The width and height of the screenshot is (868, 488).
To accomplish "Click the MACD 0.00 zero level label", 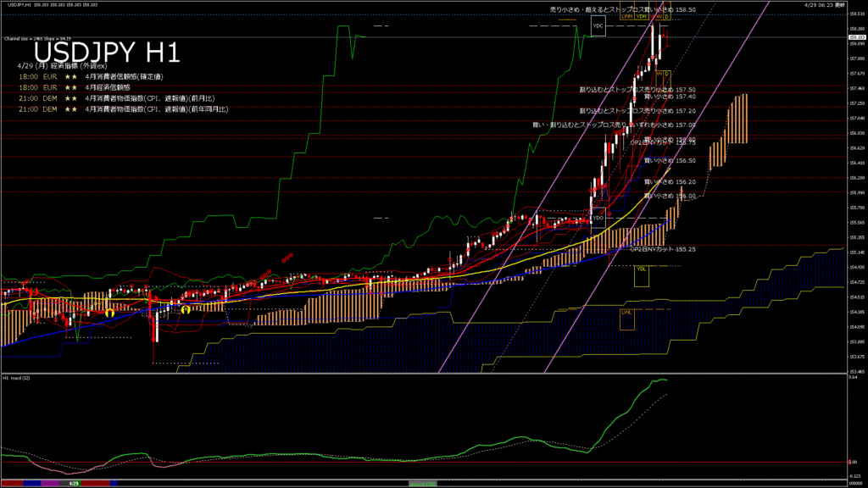I will (853, 462).
